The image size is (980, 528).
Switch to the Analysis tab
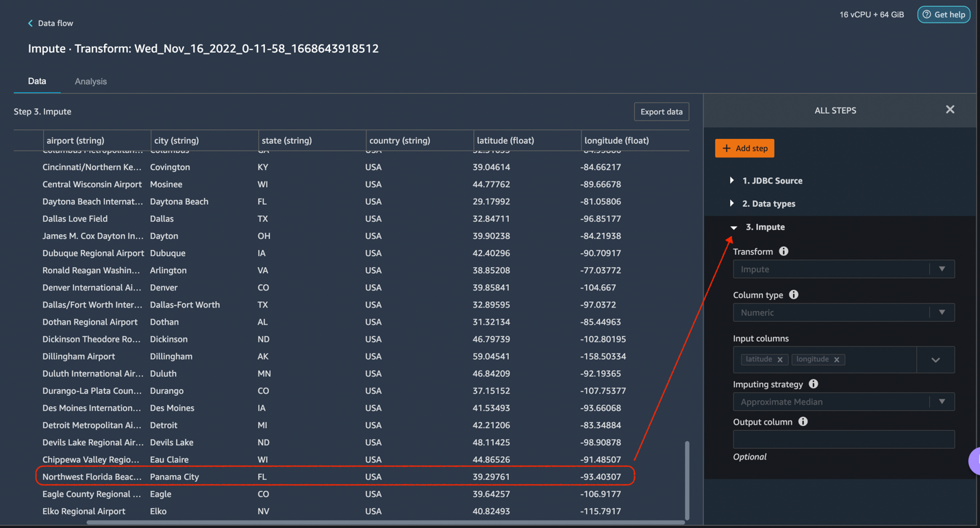coord(90,81)
